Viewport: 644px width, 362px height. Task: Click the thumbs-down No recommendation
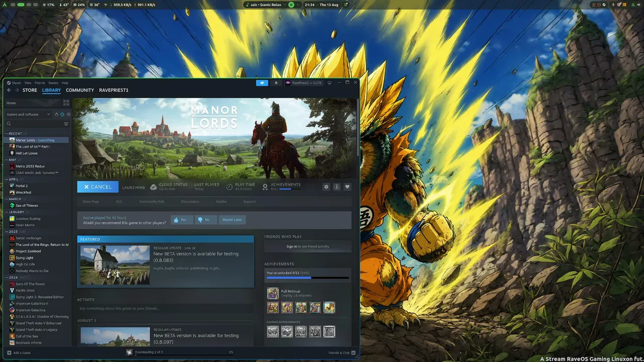pos(205,220)
